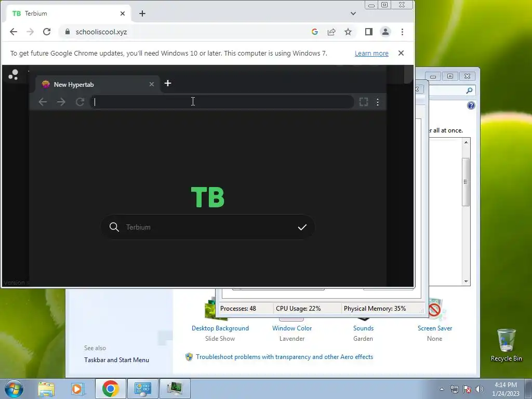Click the help question mark icon

click(x=471, y=105)
